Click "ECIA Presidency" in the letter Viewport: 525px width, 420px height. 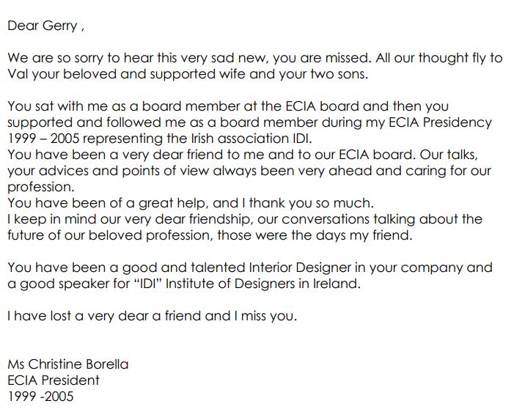coord(440,122)
